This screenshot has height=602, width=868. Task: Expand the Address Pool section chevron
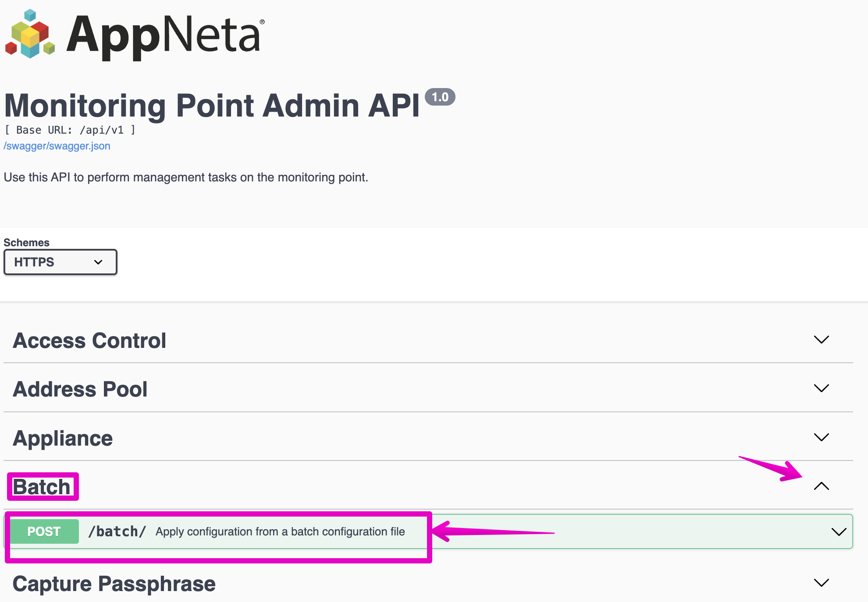click(x=821, y=389)
